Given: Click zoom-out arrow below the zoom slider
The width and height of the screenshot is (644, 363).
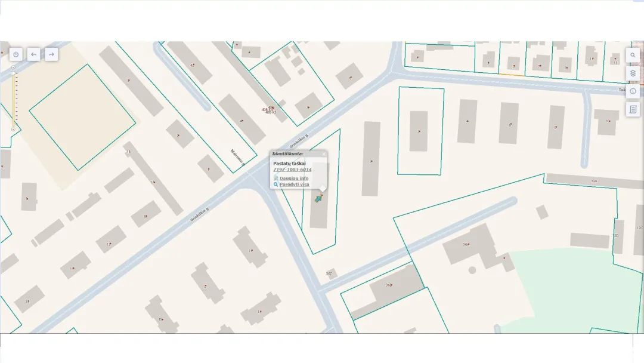Looking at the screenshot, I should point(13,130).
